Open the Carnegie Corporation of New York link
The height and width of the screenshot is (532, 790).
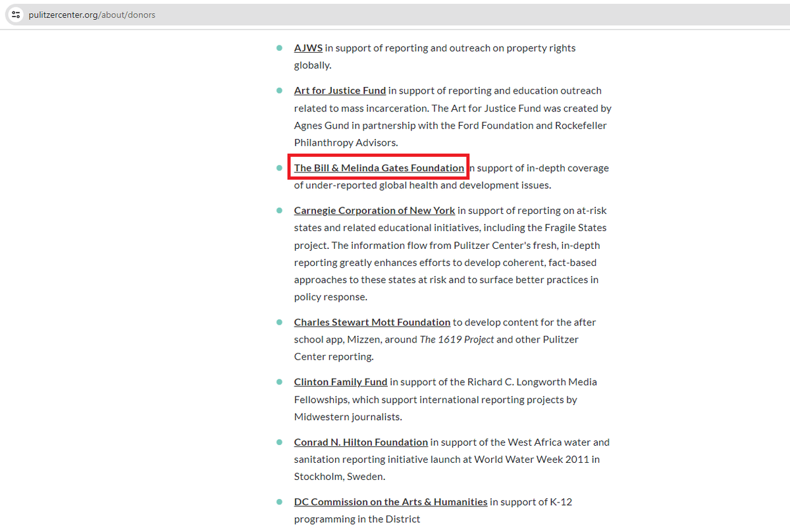point(375,211)
